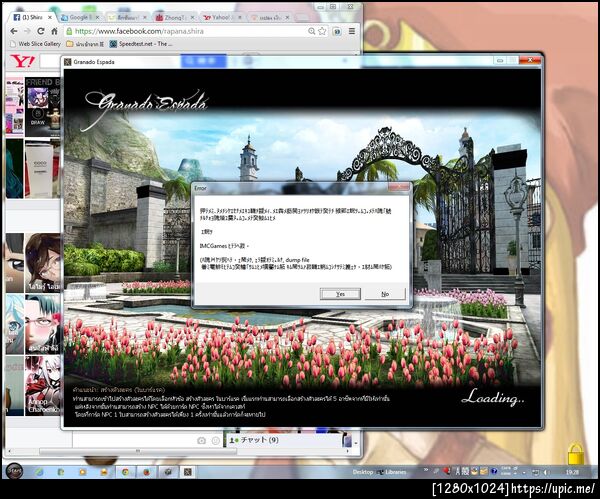Open Web Slice Gallery bookmark
Viewport: 600px width, 499px height.
point(35,44)
